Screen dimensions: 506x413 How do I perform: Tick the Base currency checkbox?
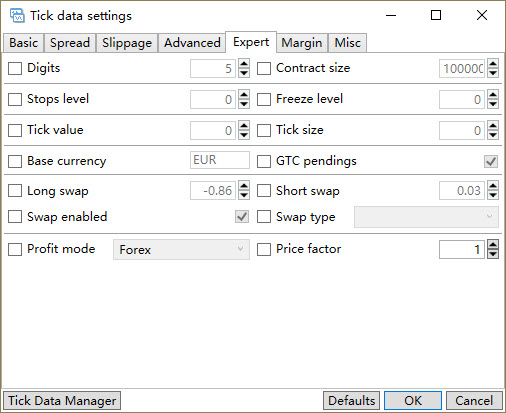pos(15,161)
